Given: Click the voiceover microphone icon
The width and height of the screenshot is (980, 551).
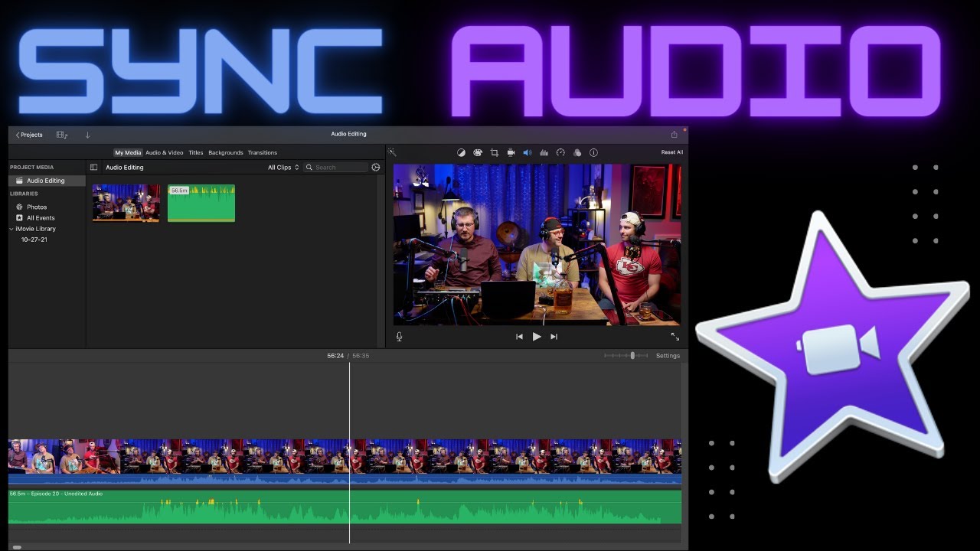Looking at the screenshot, I should coord(399,337).
